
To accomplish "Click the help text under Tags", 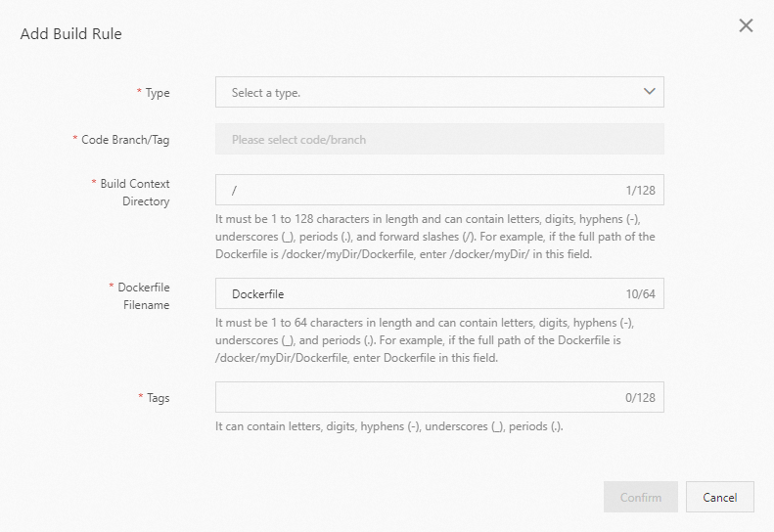I will (389, 426).
